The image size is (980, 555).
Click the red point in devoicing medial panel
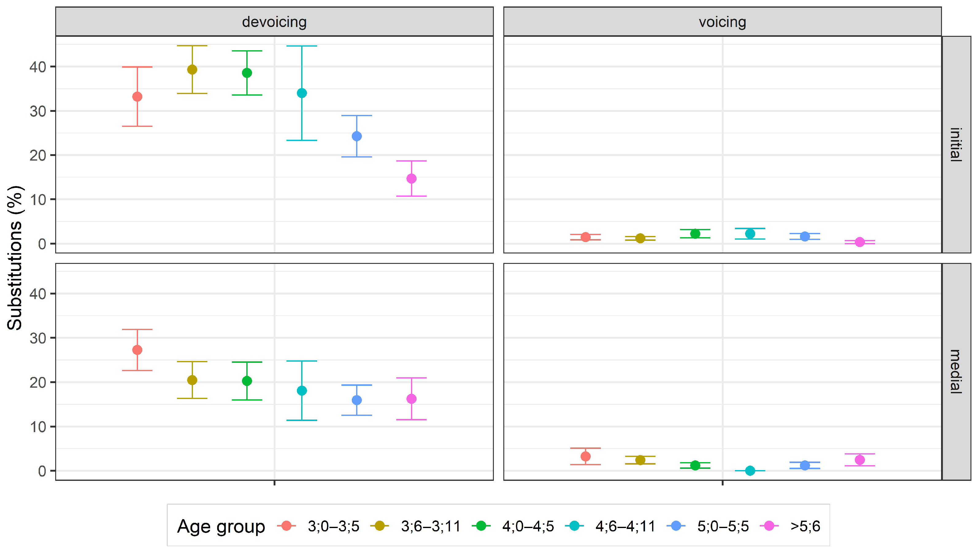pyautogui.click(x=137, y=350)
